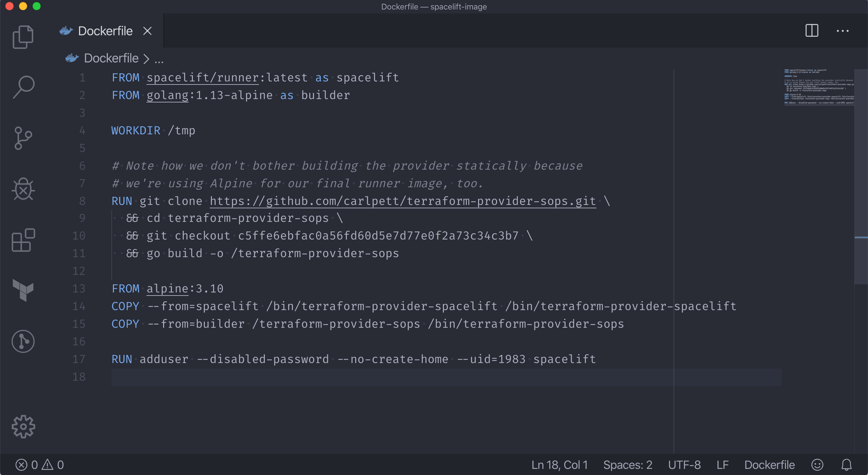Open the Extensions view

23,240
